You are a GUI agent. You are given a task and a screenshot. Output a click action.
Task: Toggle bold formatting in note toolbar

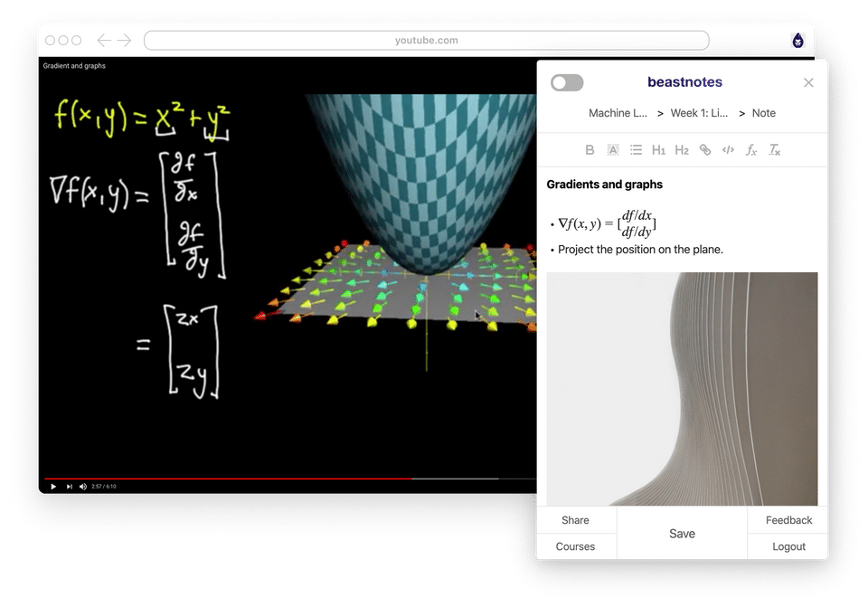point(590,150)
